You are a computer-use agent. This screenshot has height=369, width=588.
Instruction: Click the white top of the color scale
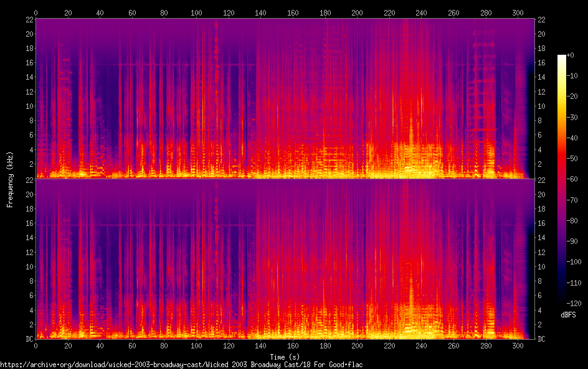tap(562, 57)
